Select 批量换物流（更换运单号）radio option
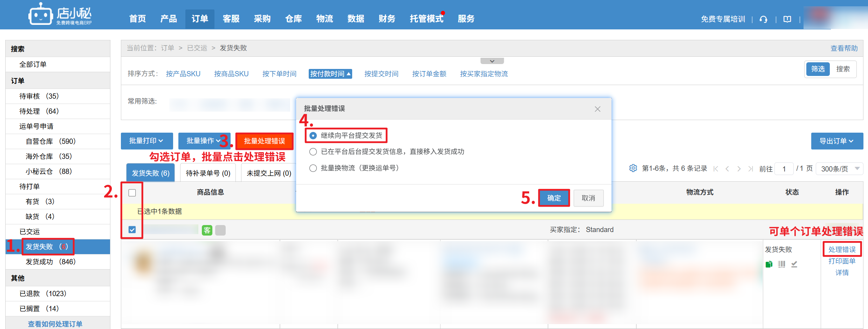Viewport: 868px width, 329px height. coord(313,168)
